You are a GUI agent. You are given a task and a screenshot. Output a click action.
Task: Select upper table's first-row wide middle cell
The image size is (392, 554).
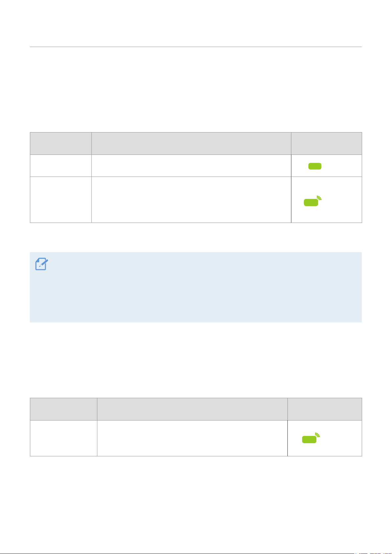point(191,166)
